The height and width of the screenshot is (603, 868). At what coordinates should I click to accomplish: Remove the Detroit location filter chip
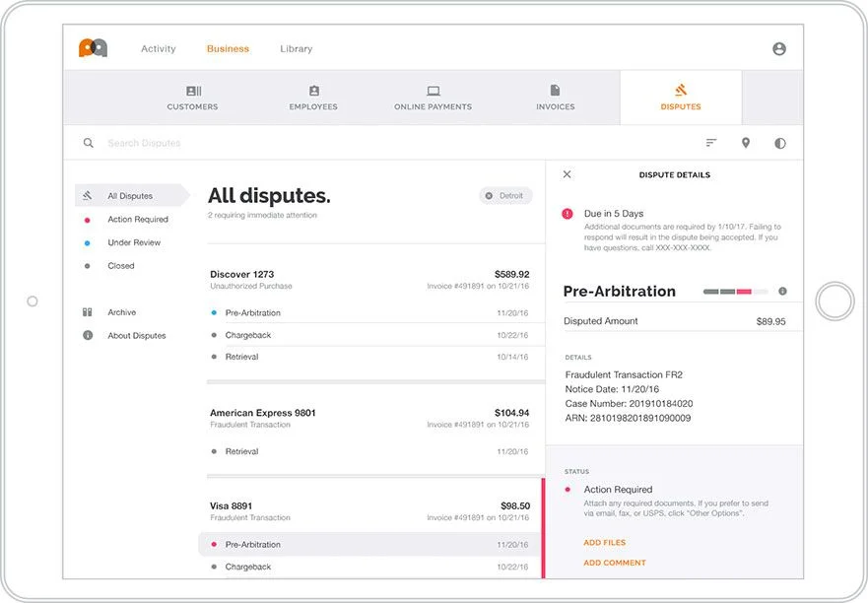point(489,196)
